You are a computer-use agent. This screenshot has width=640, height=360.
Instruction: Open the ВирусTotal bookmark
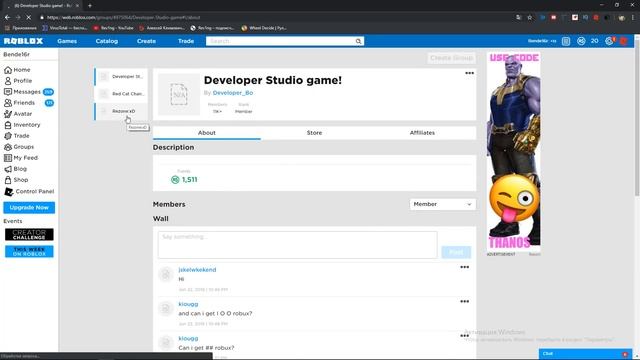pos(65,28)
